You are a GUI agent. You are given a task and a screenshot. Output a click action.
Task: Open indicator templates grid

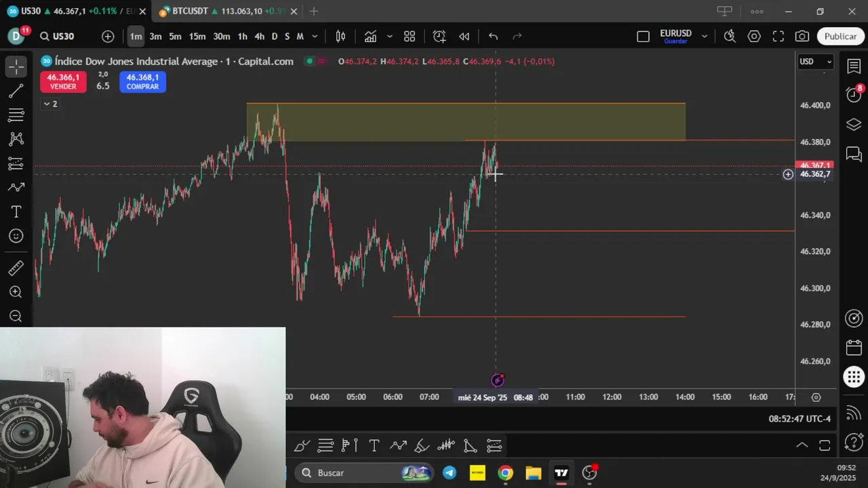[410, 37]
